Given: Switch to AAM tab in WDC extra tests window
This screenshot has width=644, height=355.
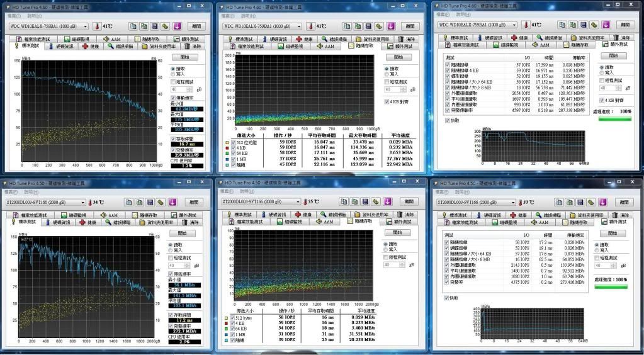Looking at the screenshot, I should [541, 44].
